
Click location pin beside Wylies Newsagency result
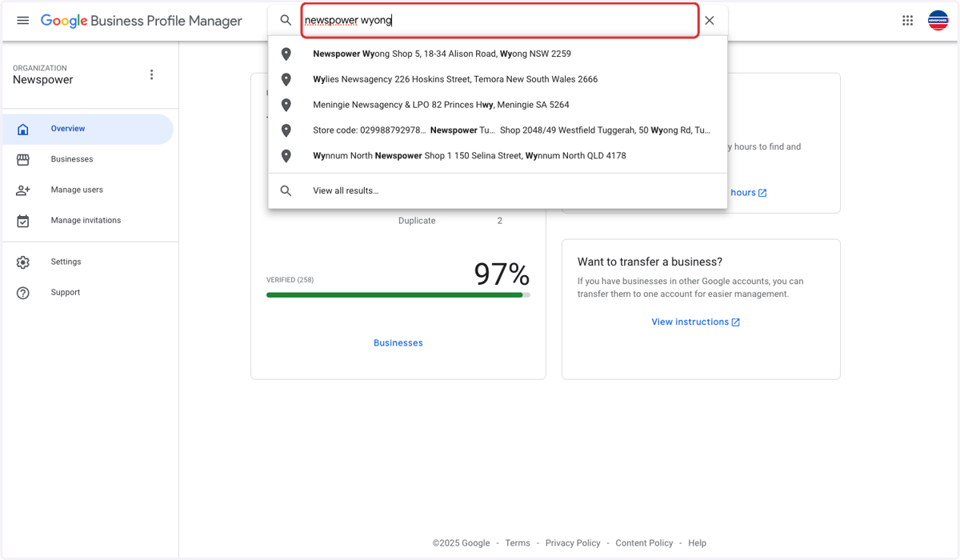coord(286,79)
